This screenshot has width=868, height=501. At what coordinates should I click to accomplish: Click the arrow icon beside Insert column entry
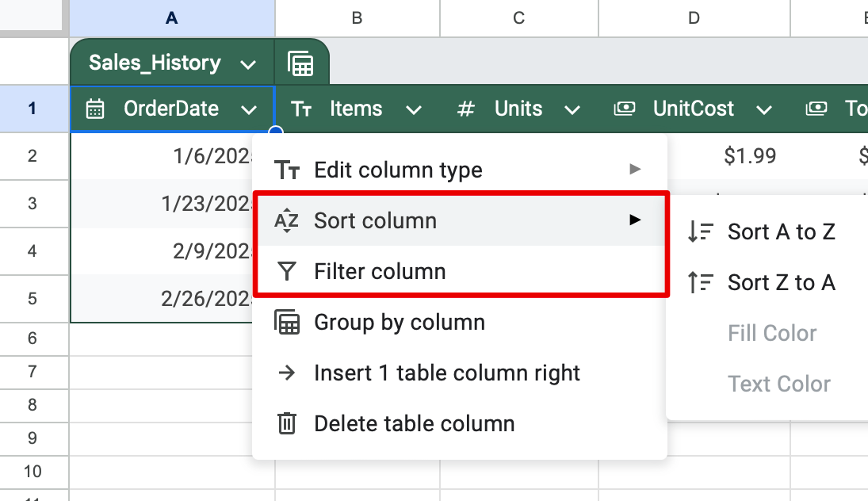285,373
